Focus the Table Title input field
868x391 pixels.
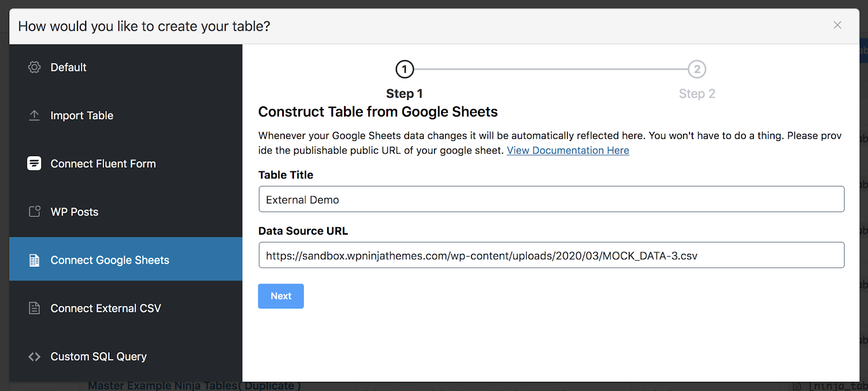[x=551, y=199]
